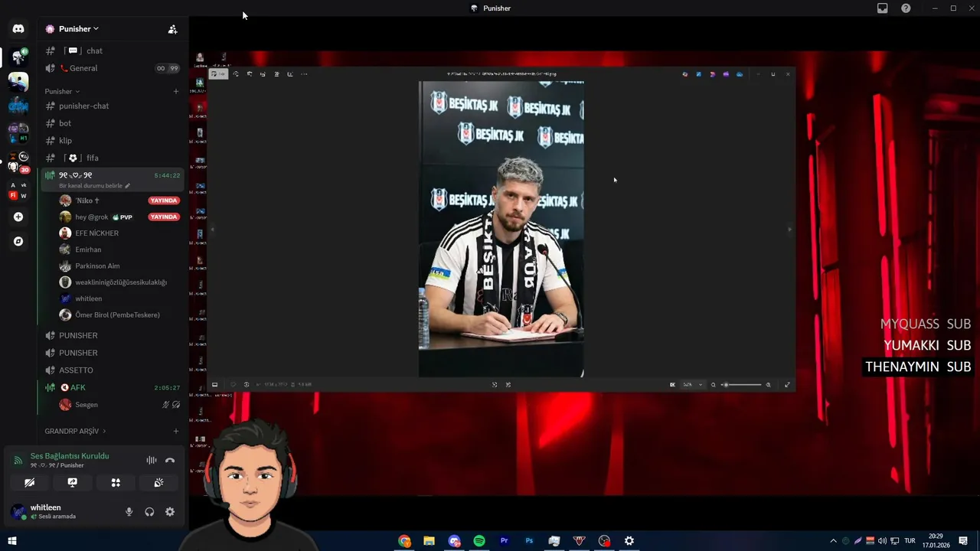Open the klip channel
The width and height of the screenshot is (980, 551).
click(x=112, y=141)
